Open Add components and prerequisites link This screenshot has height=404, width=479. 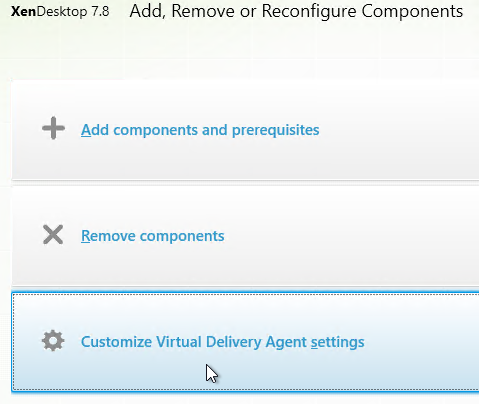200,130
